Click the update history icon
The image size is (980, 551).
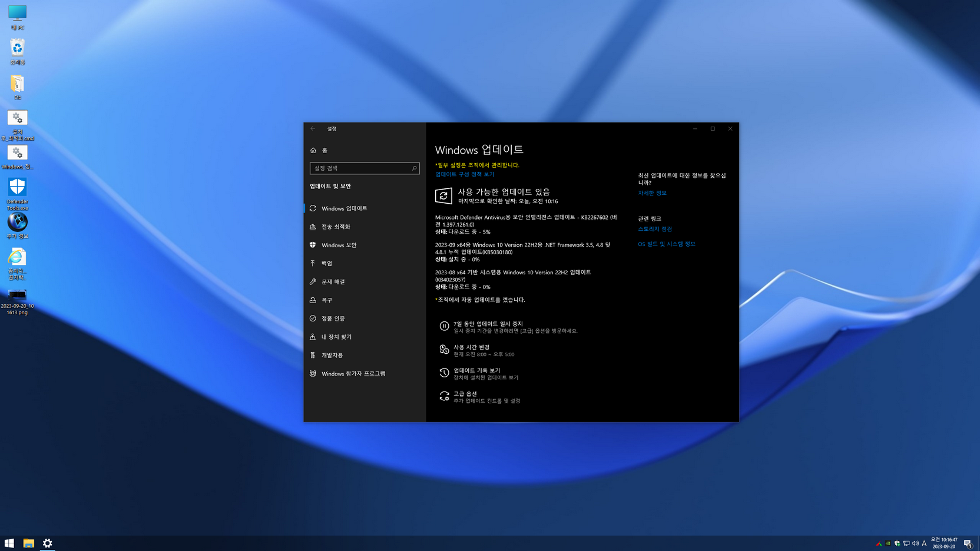click(x=444, y=373)
